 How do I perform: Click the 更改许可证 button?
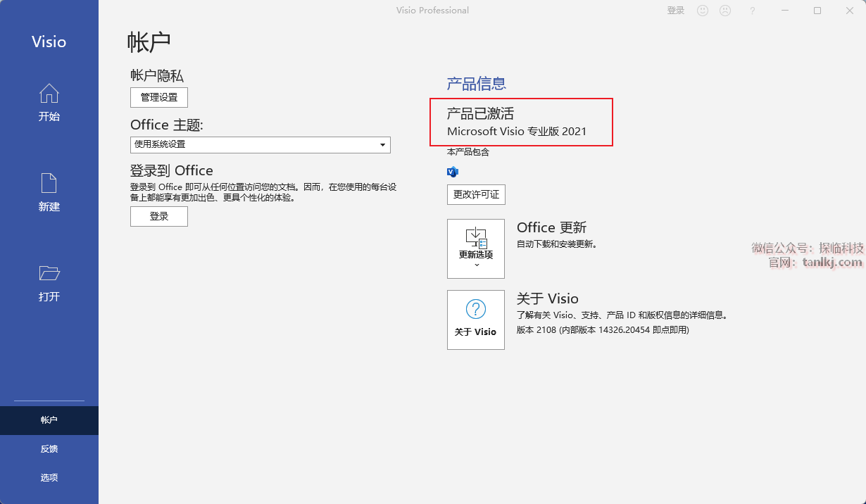point(476,194)
